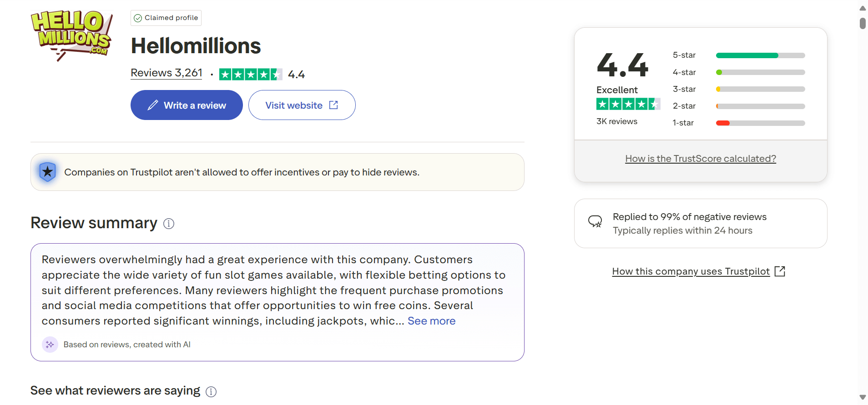Open info icon beside Review summary

coord(169,224)
